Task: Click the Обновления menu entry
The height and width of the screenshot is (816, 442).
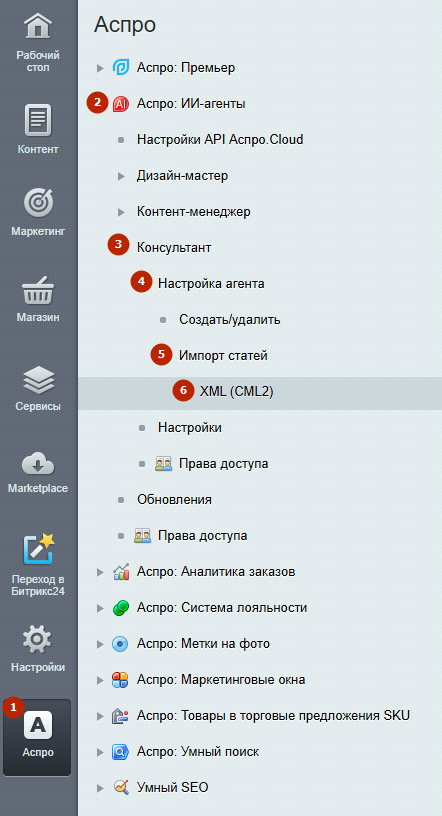Action: coord(174,500)
